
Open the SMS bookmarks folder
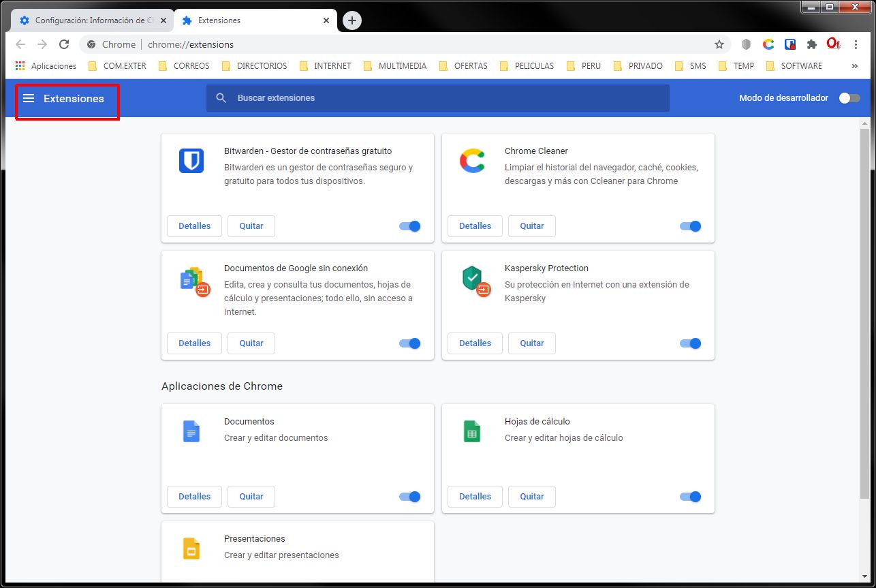click(x=690, y=66)
